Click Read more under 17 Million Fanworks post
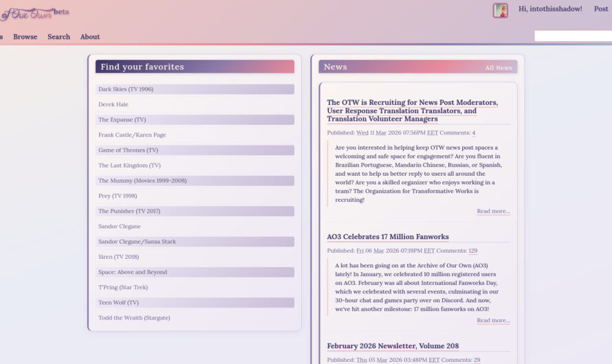The height and width of the screenshot is (364, 612). 493,320
